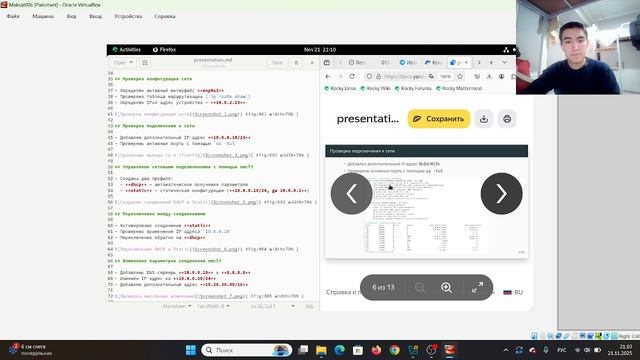Open Markdown language selector in status bar

tap(177, 306)
